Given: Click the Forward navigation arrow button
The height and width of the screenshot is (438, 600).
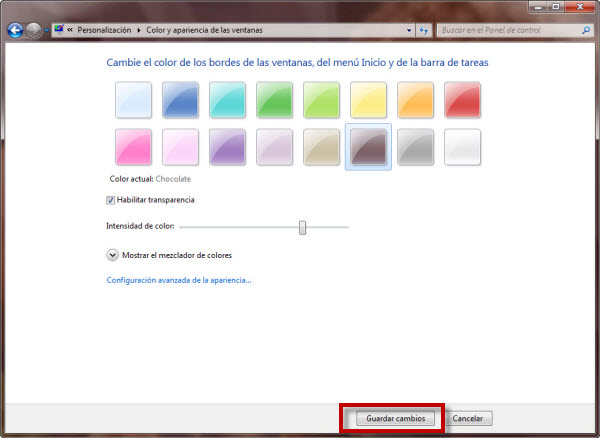Looking at the screenshot, I should click(35, 31).
